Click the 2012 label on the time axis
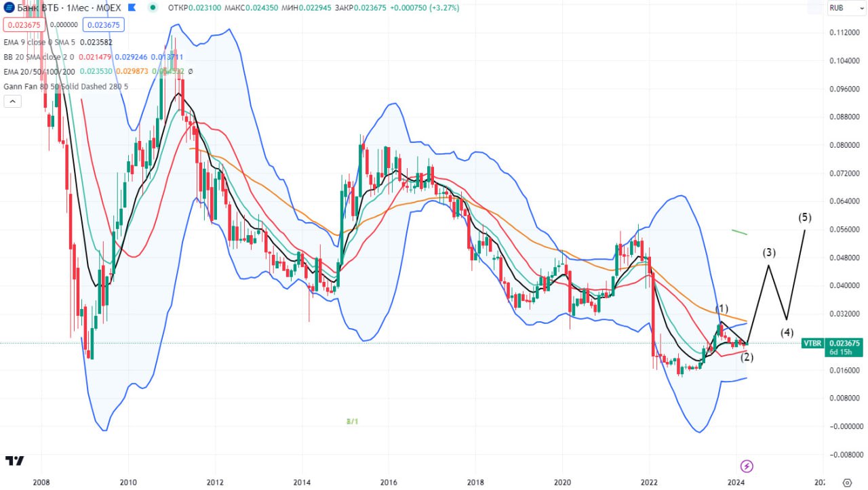The image size is (868, 490). tap(215, 483)
